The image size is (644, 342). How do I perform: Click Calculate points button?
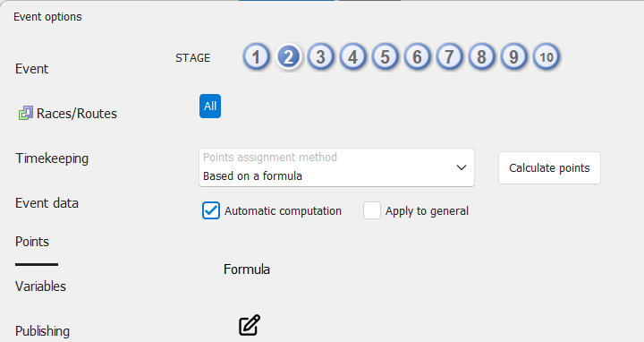549,167
